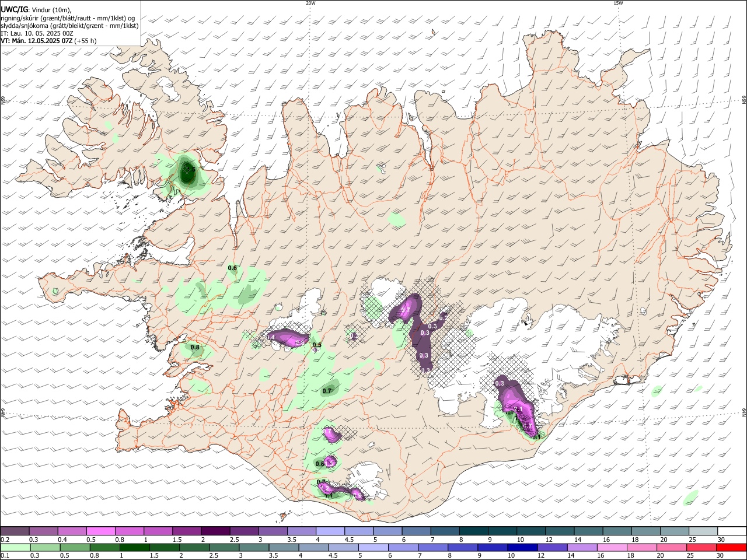Click the 20W longitude label at the top

click(310, 3)
